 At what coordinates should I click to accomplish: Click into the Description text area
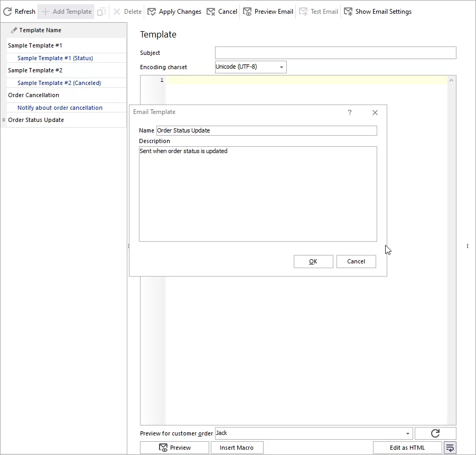258,194
